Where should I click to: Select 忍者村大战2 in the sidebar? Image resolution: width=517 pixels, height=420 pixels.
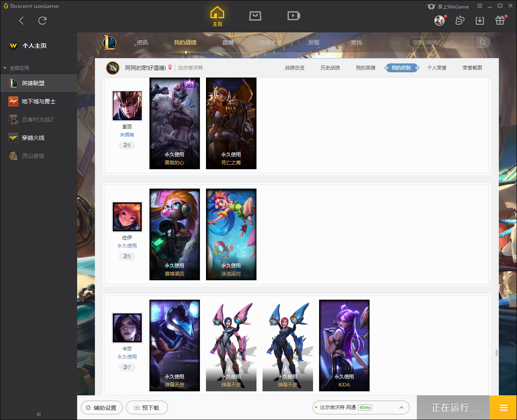pyautogui.click(x=38, y=120)
